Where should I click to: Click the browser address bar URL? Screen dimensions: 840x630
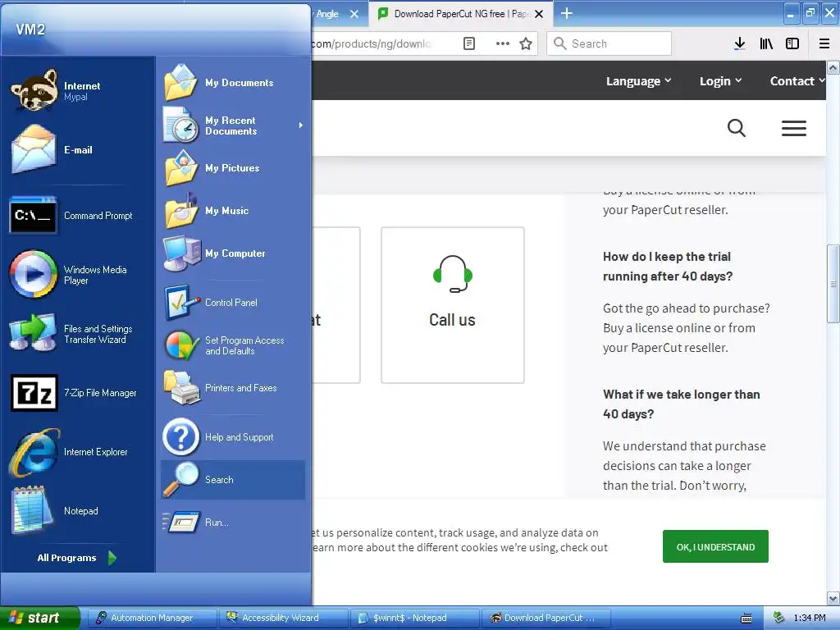372,43
